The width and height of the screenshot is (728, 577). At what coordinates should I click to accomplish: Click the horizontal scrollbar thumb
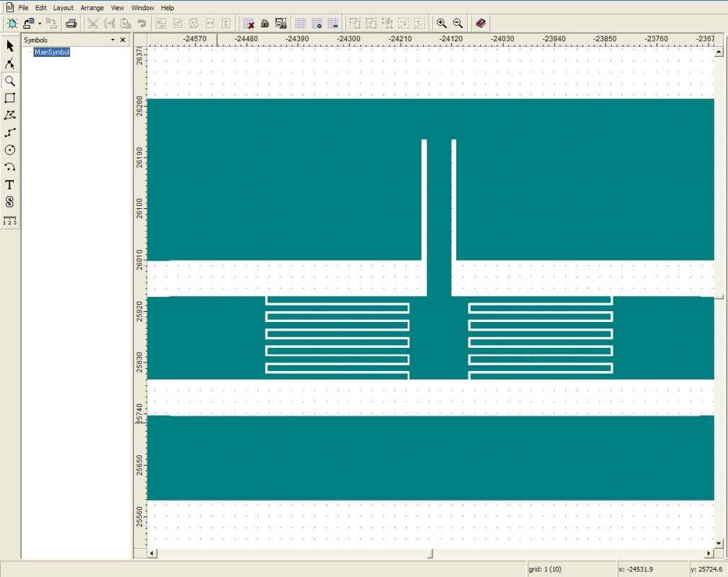[431, 553]
